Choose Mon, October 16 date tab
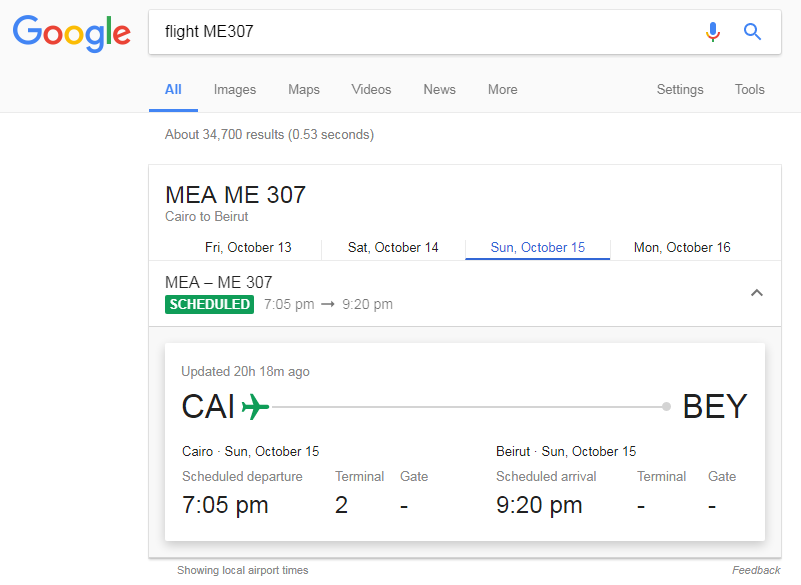Image resolution: width=801 pixels, height=585 pixels. 682,247
